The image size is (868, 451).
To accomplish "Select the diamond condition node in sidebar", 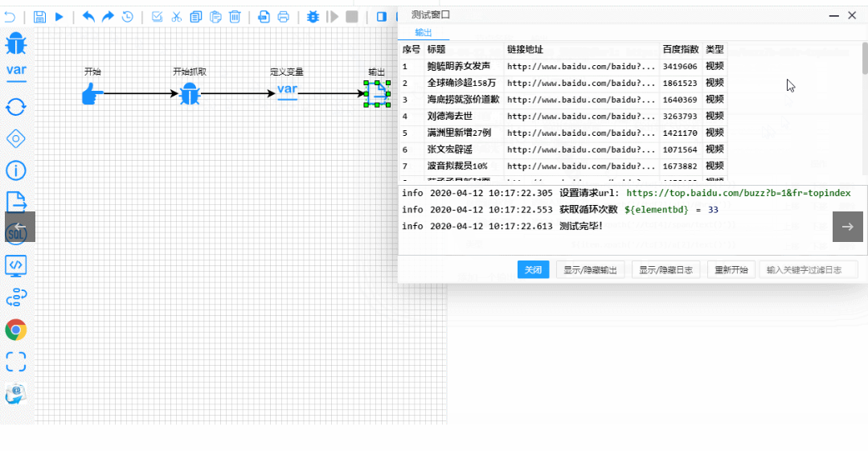I will click(16, 138).
